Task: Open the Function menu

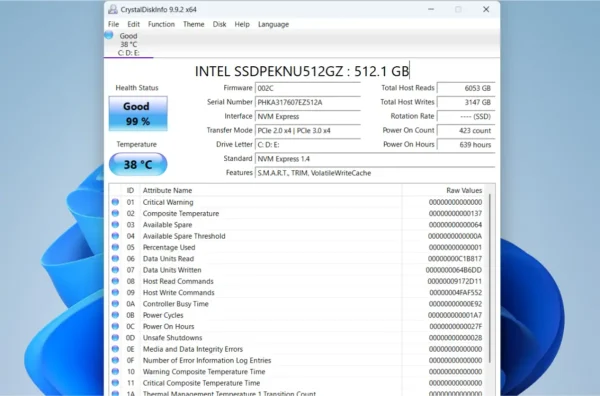Action: (x=161, y=24)
